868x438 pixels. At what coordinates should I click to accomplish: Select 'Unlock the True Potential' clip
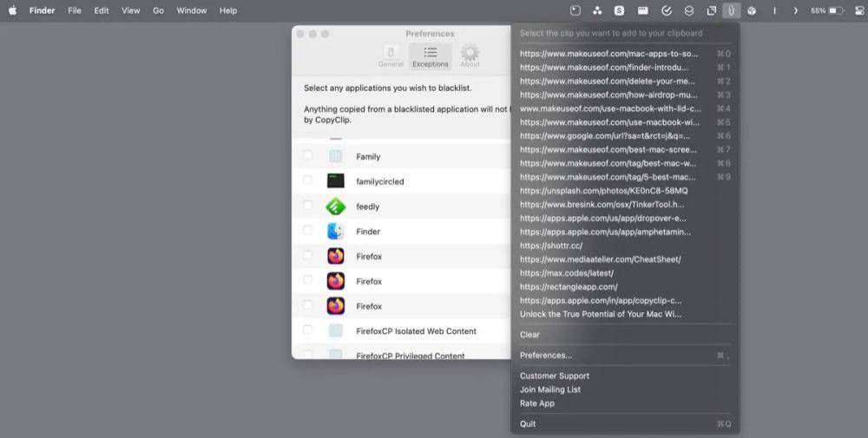click(625, 314)
